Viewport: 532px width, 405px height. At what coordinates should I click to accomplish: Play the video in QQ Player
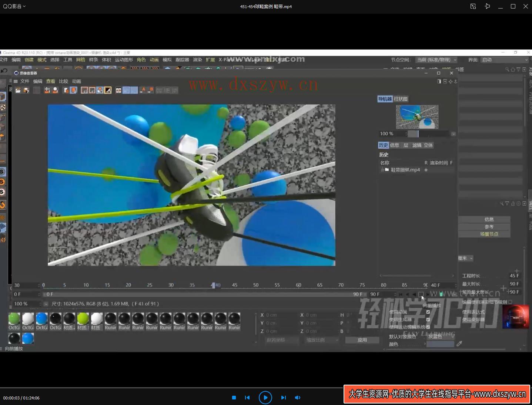[265, 398]
